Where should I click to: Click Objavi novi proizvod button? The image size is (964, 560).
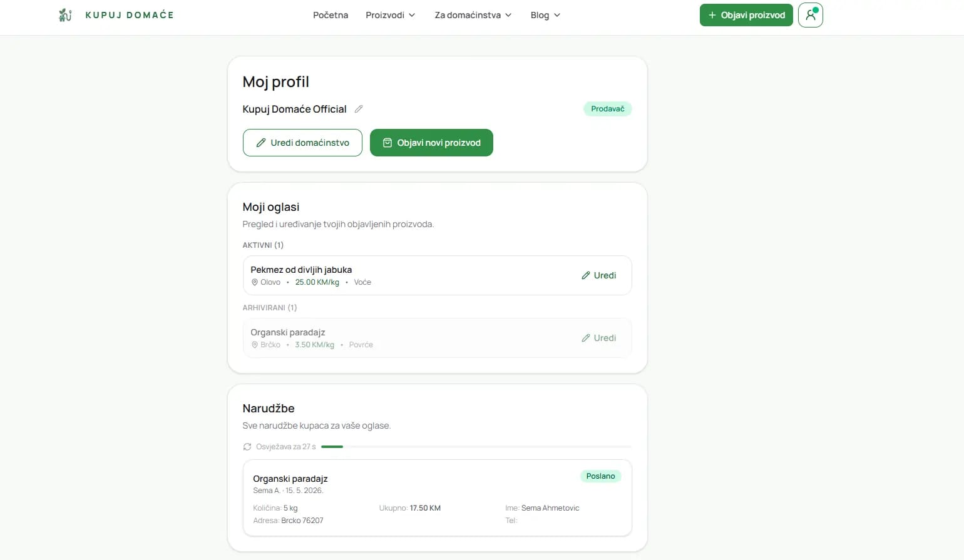[x=431, y=143]
